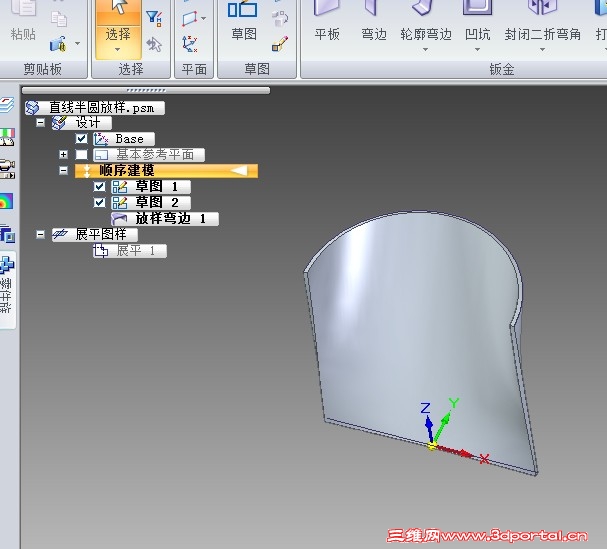Click the white arrow on 顺序建模 bar
This screenshot has height=549, width=607.
[239, 171]
